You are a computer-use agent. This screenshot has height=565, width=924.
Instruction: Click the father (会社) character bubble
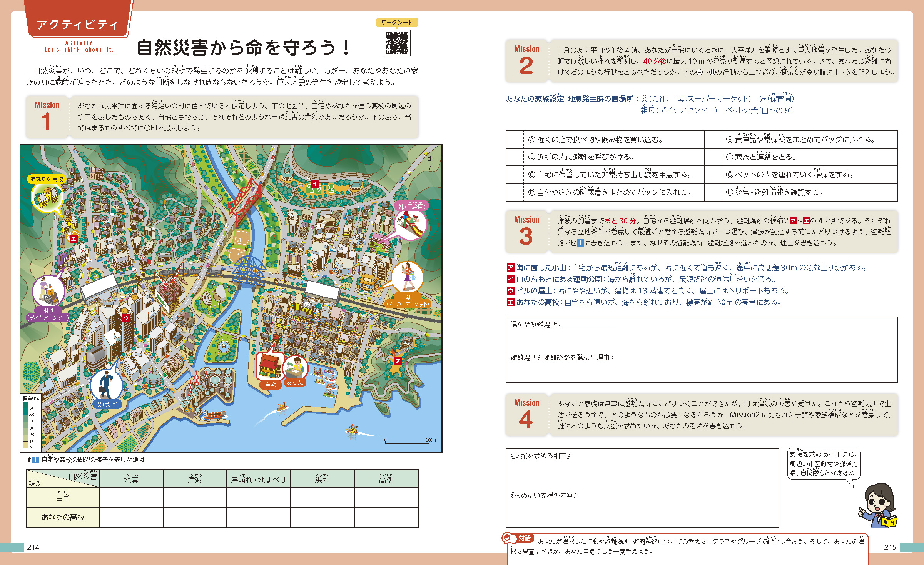(105, 385)
